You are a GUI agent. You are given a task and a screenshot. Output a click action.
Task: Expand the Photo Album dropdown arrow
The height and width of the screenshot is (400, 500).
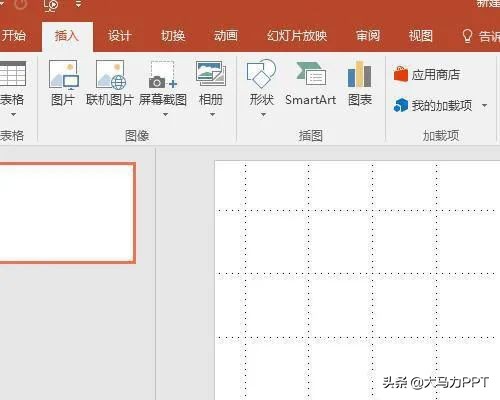click(x=212, y=115)
